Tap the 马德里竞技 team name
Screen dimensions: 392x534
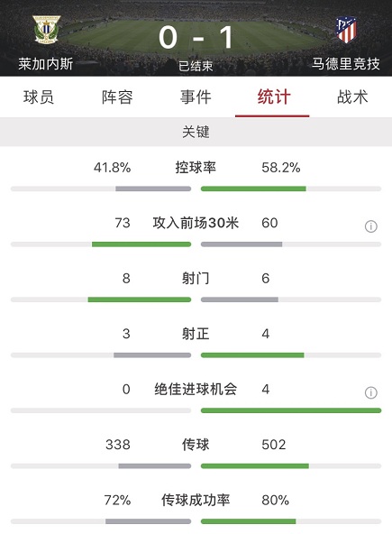[x=346, y=64]
